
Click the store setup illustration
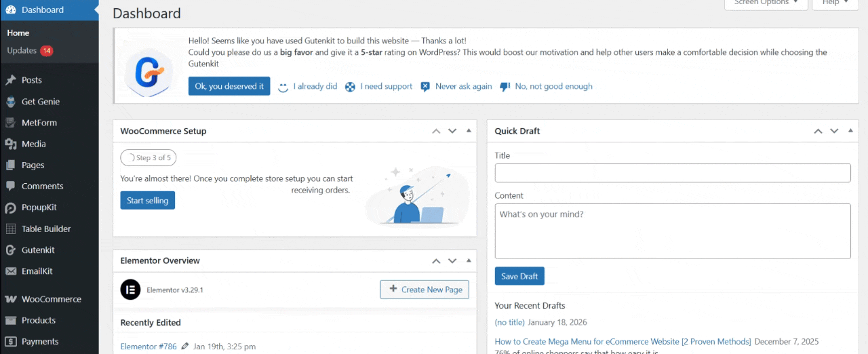coord(418,195)
